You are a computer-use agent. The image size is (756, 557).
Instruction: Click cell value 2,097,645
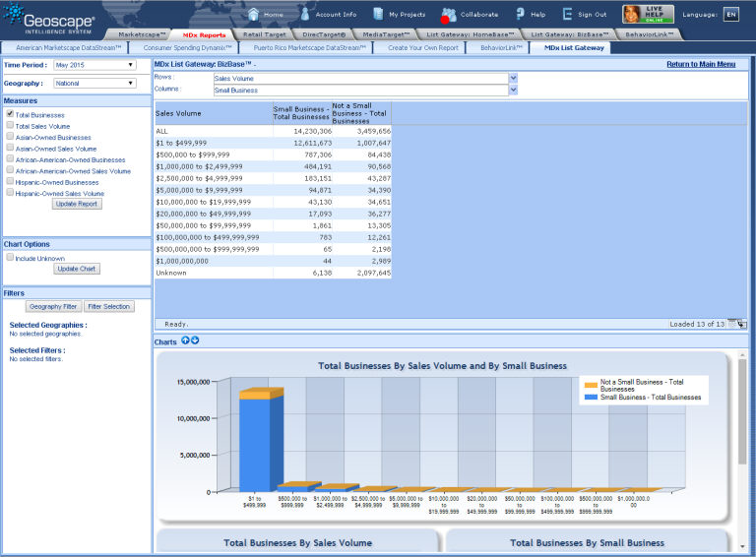coord(374,273)
